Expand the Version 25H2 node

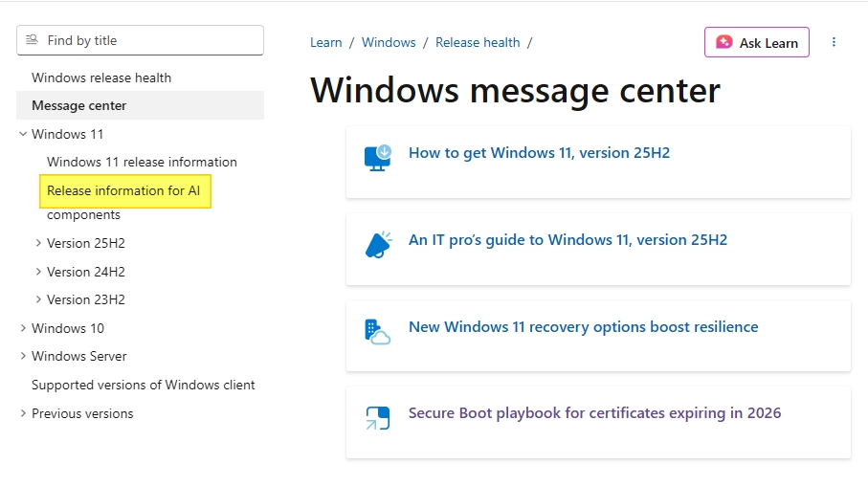coord(38,244)
